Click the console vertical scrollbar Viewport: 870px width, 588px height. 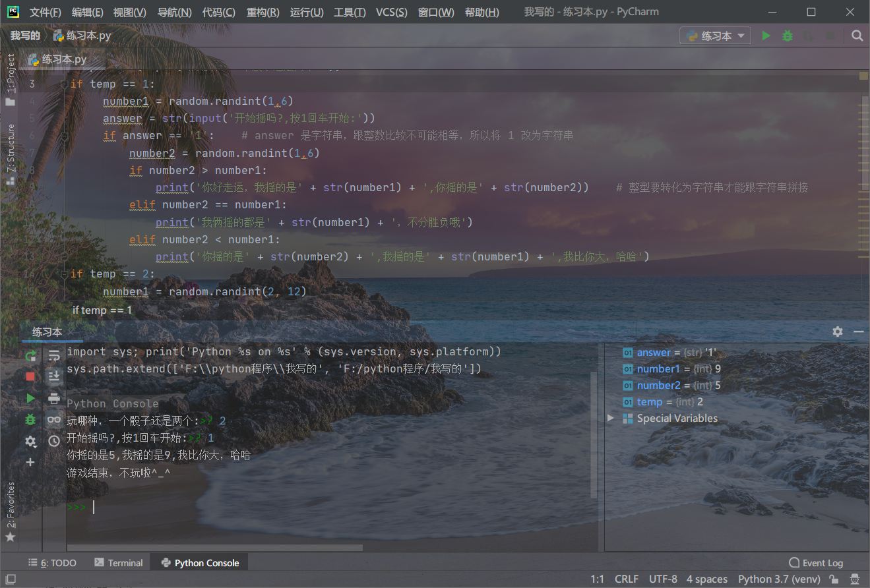[593, 435]
